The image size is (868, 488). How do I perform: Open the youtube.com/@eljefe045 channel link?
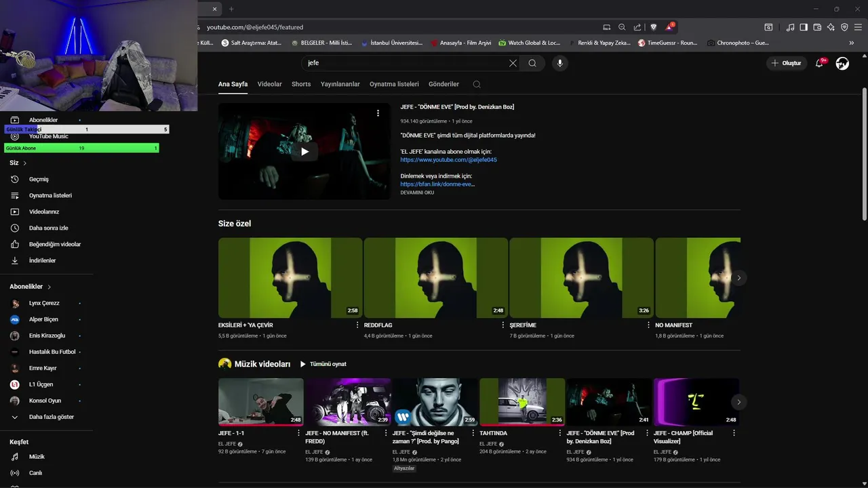pyautogui.click(x=448, y=160)
